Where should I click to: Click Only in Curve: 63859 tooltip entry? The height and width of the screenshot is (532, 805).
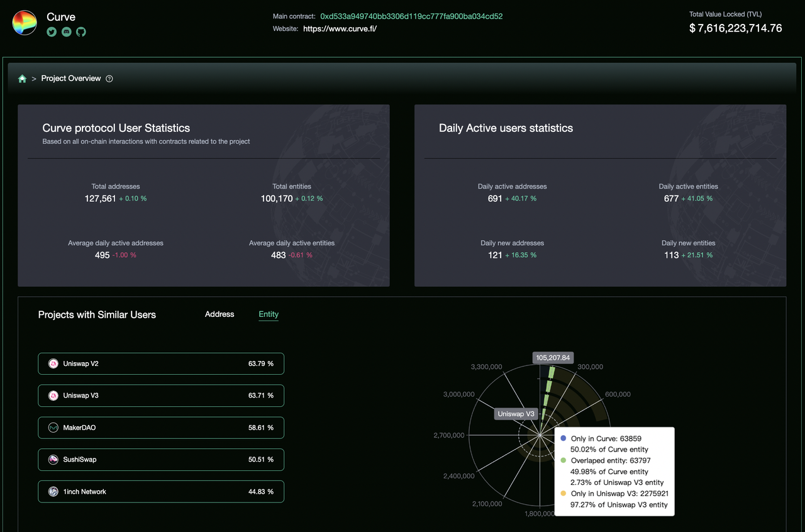click(606, 438)
